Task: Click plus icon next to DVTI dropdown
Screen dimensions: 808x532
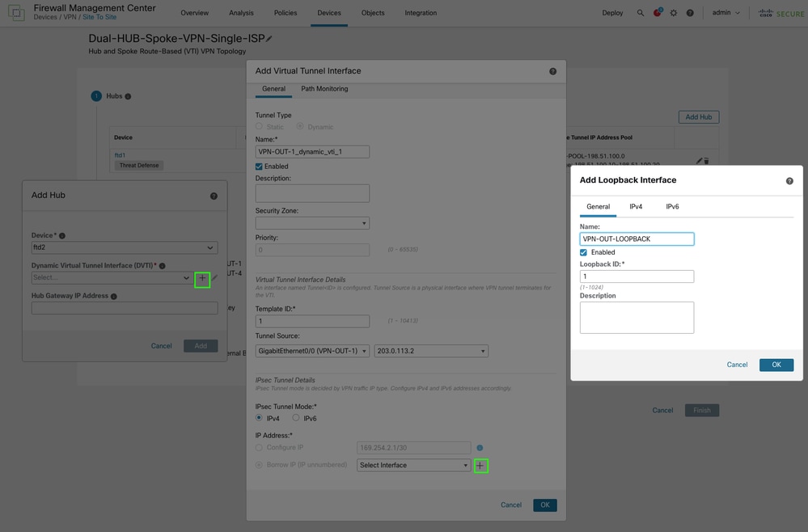Action: (x=202, y=279)
